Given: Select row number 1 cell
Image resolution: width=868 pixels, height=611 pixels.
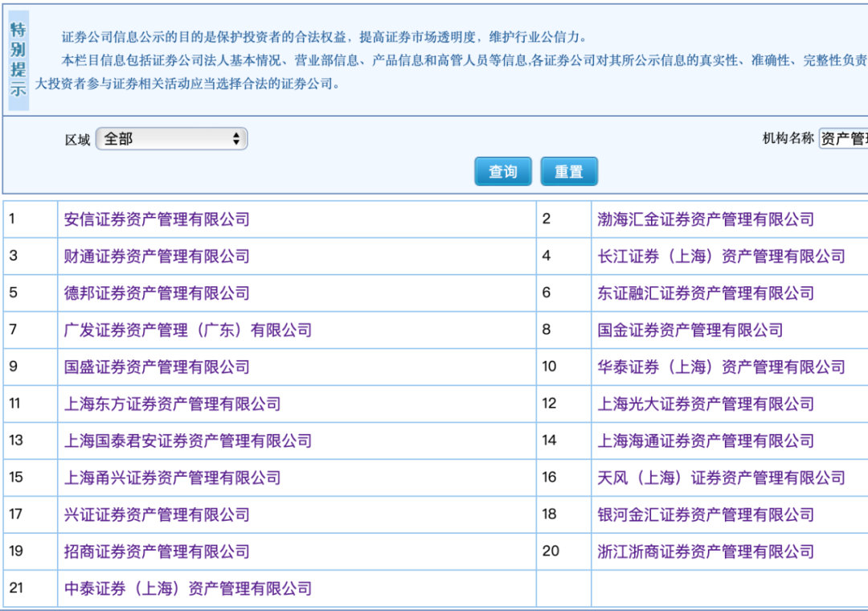Looking at the screenshot, I should pyautogui.click(x=31, y=219).
